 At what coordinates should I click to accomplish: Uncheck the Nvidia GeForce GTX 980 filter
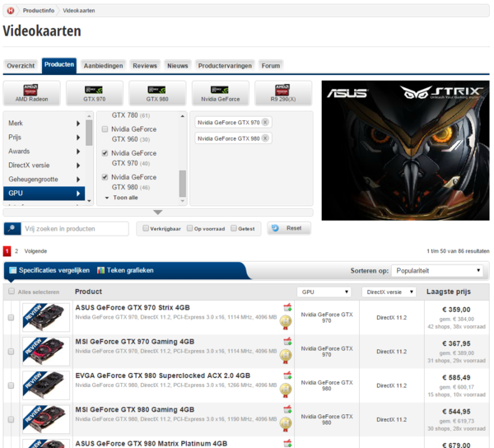coord(105,177)
